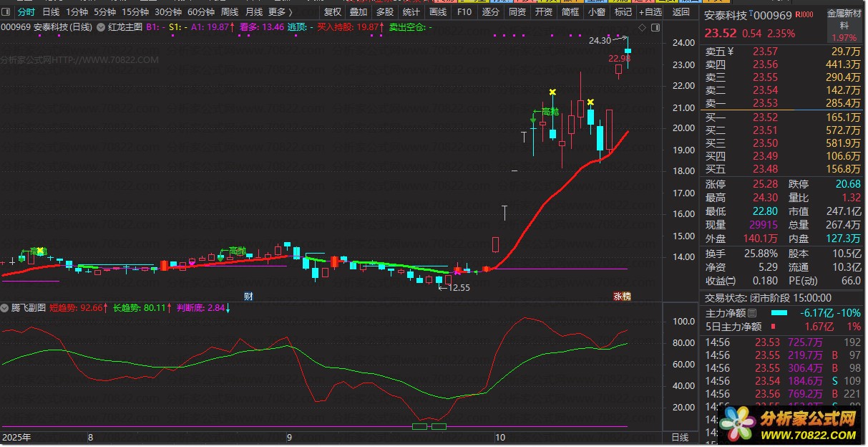Toggle the right panel icon beside diamond
This screenshot has height=447, width=868.
[655, 27]
